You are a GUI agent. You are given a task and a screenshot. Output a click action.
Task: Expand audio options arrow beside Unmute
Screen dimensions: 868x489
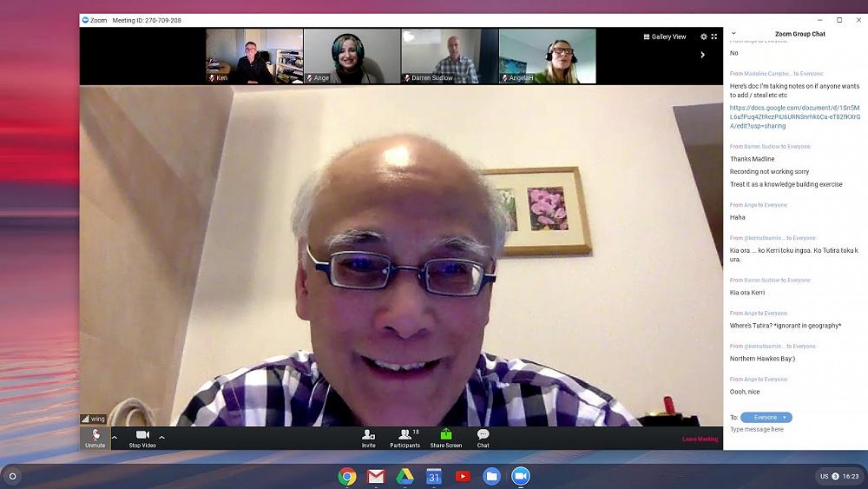[115, 437]
